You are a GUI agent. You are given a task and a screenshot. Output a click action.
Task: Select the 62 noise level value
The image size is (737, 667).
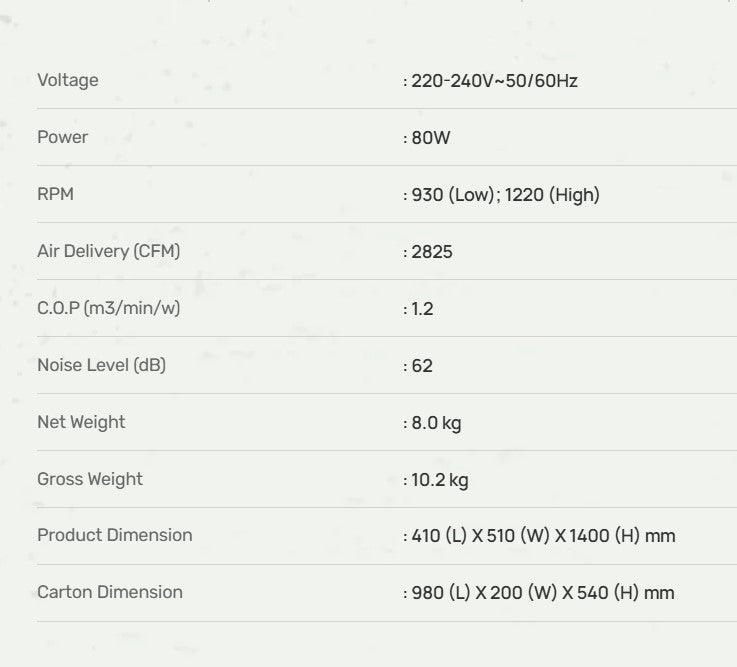tap(422, 365)
